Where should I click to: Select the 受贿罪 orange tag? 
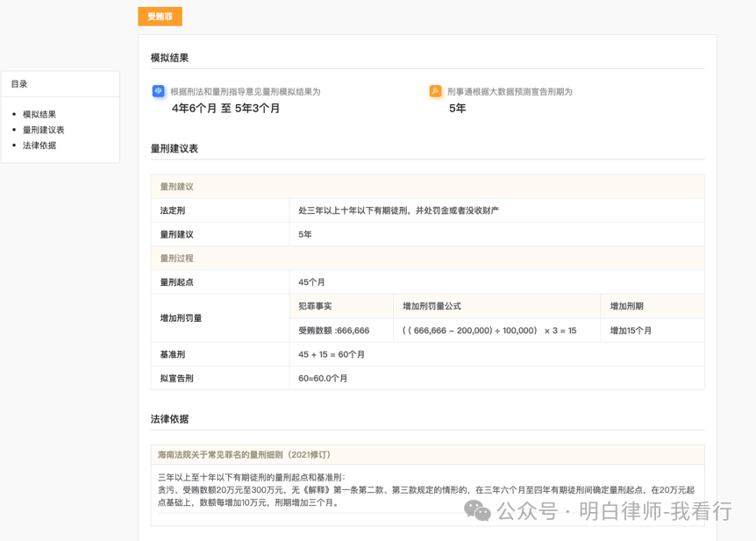(x=160, y=16)
